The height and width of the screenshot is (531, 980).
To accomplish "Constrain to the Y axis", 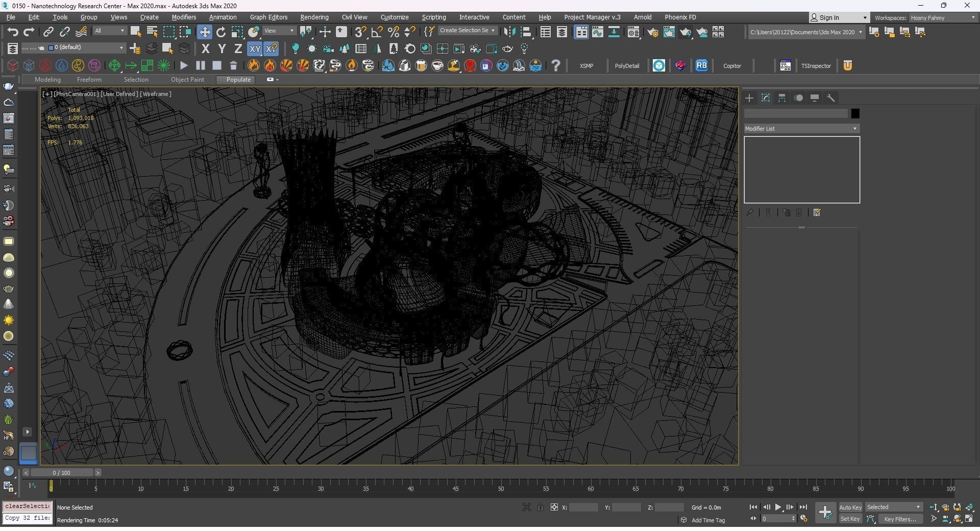I will click(222, 49).
